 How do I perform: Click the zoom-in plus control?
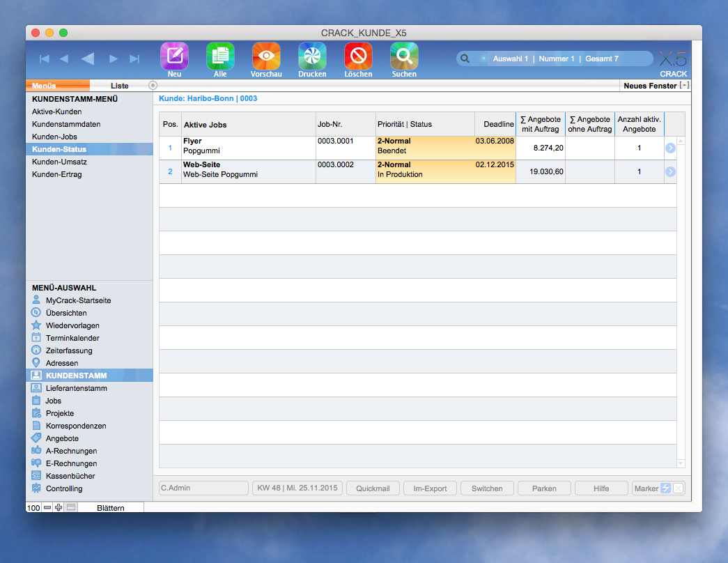59,508
